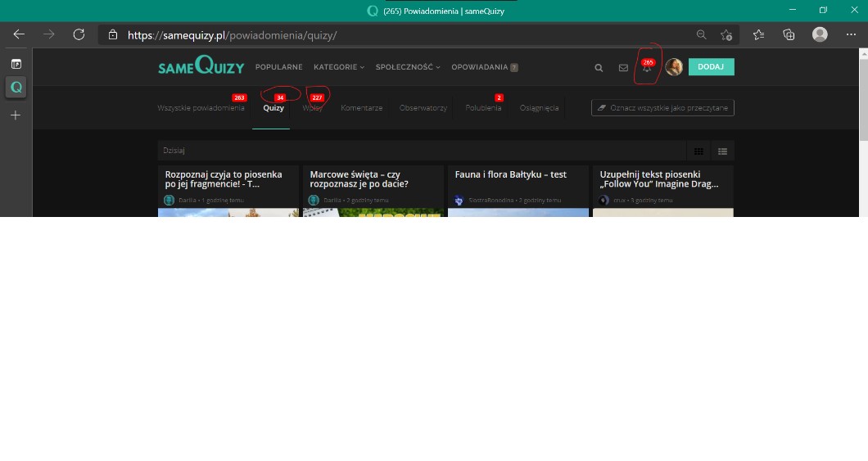Expand the Kategorie dropdown menu

pyautogui.click(x=339, y=67)
